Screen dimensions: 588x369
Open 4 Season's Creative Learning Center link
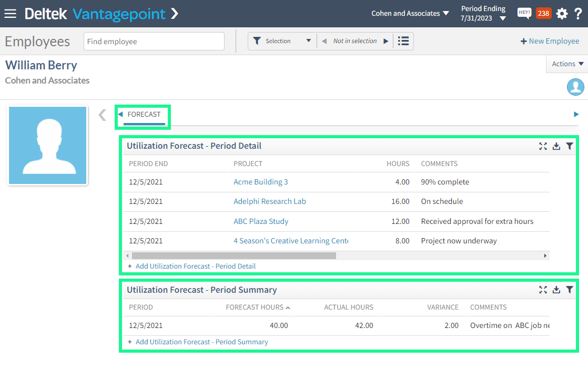[291, 241]
